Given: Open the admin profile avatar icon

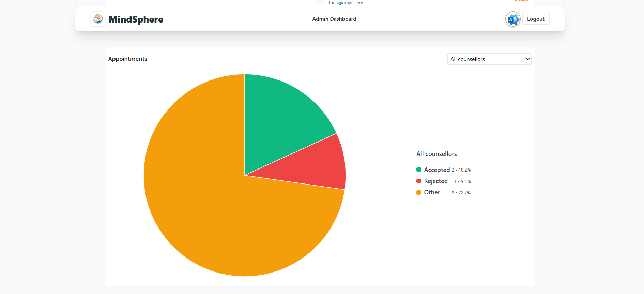Looking at the screenshot, I should [513, 19].
